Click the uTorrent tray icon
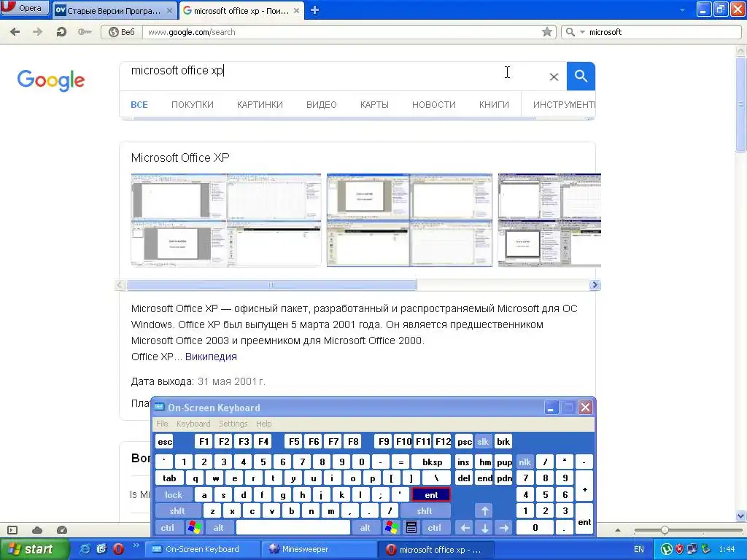 pos(667,550)
